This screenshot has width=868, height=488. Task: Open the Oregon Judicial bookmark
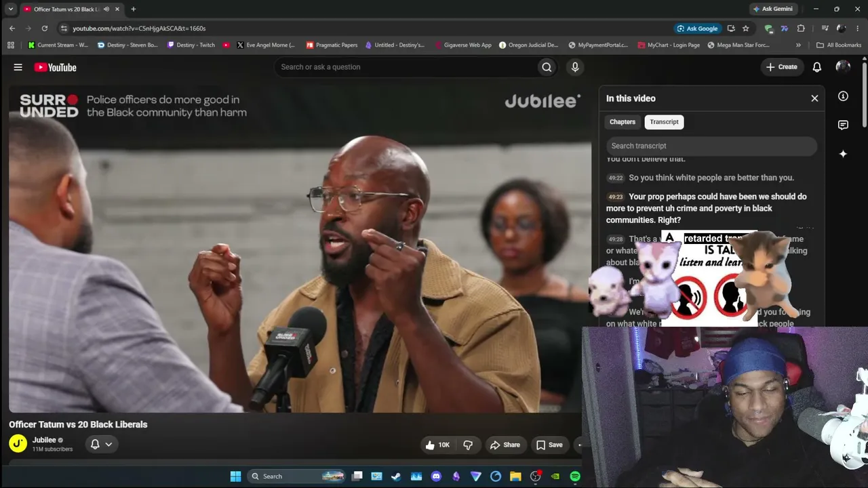(528, 45)
